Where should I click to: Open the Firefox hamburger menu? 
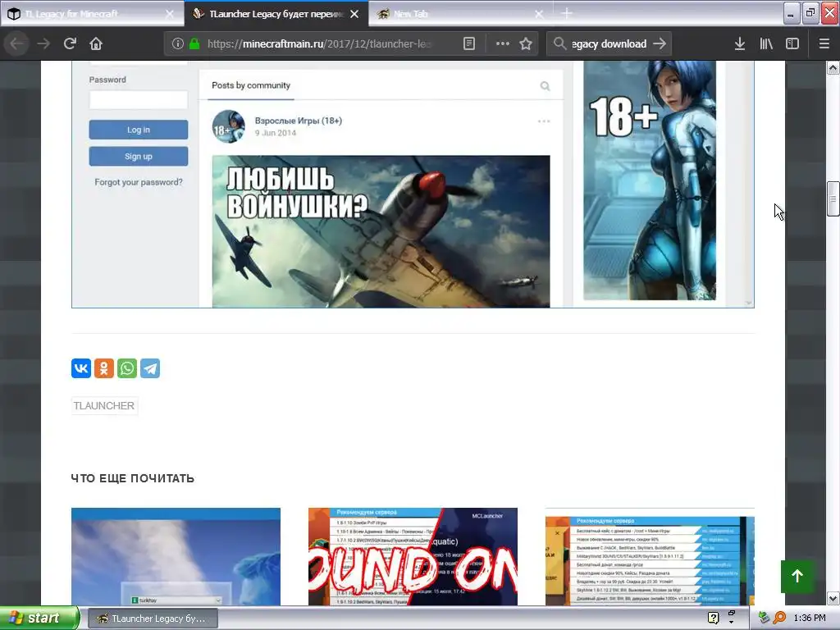(824, 43)
